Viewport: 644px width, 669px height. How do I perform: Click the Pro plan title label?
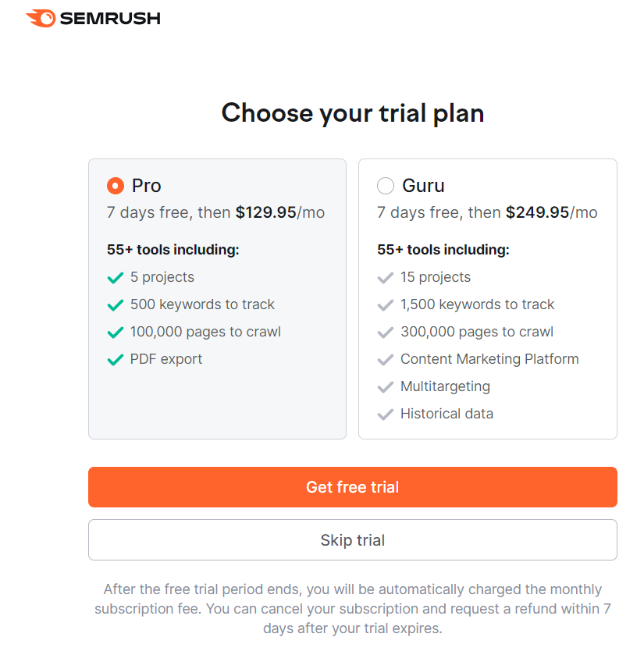tap(147, 186)
